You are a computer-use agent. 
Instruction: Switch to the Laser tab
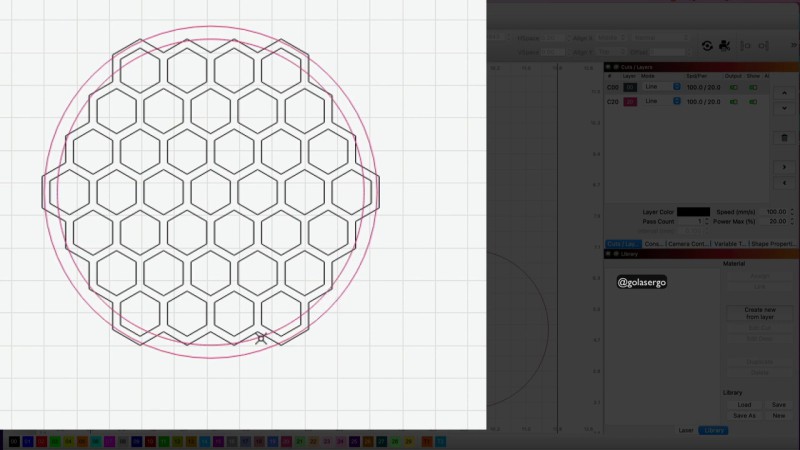click(x=686, y=430)
